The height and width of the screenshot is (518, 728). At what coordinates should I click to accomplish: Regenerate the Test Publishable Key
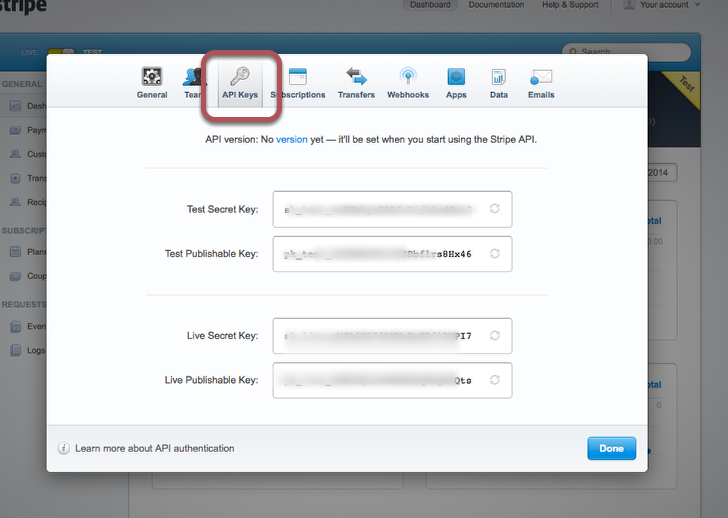tap(494, 253)
